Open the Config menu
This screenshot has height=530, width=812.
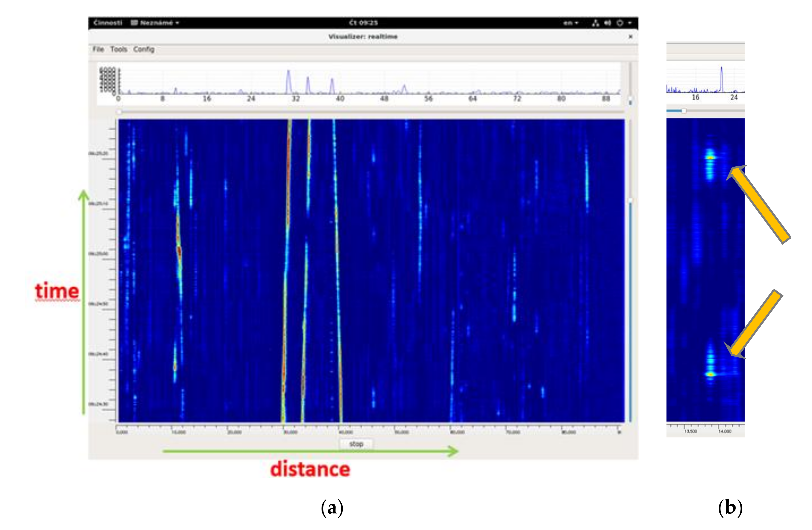pyautogui.click(x=144, y=49)
